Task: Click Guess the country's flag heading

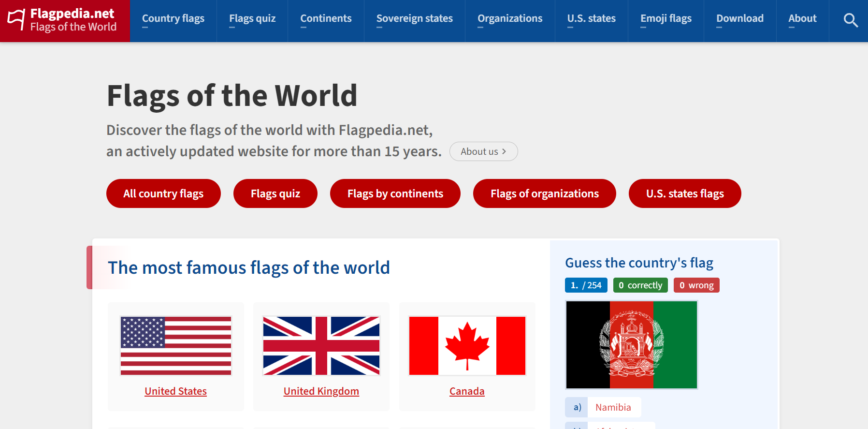Action: coord(639,263)
